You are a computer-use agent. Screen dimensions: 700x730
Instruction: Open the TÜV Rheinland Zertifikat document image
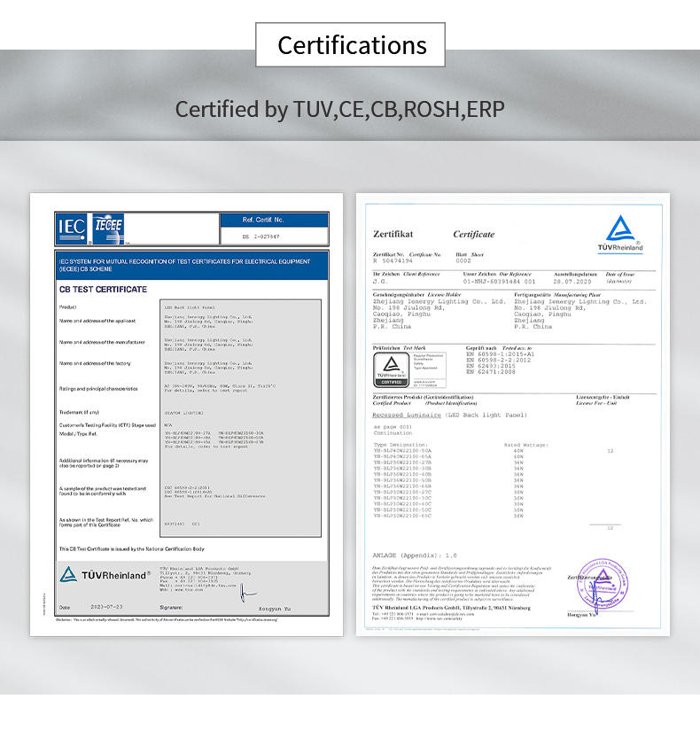click(513, 415)
